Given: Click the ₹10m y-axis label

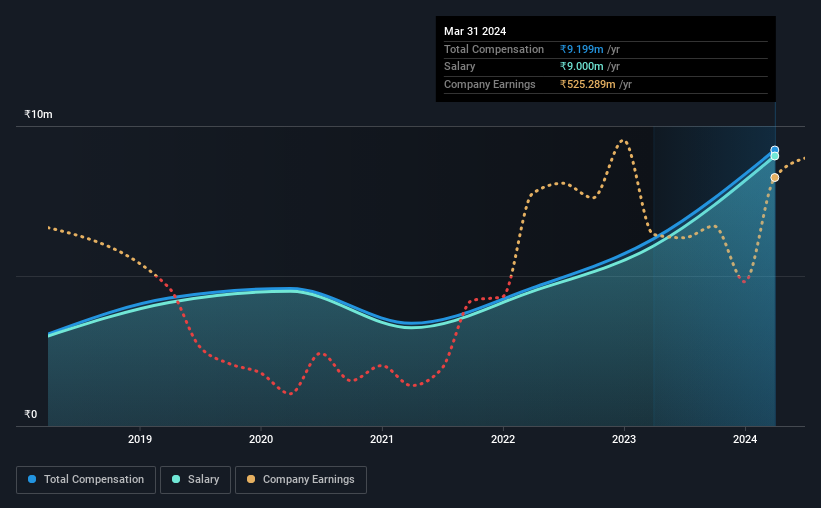Looking at the screenshot, I should pyautogui.click(x=38, y=114).
